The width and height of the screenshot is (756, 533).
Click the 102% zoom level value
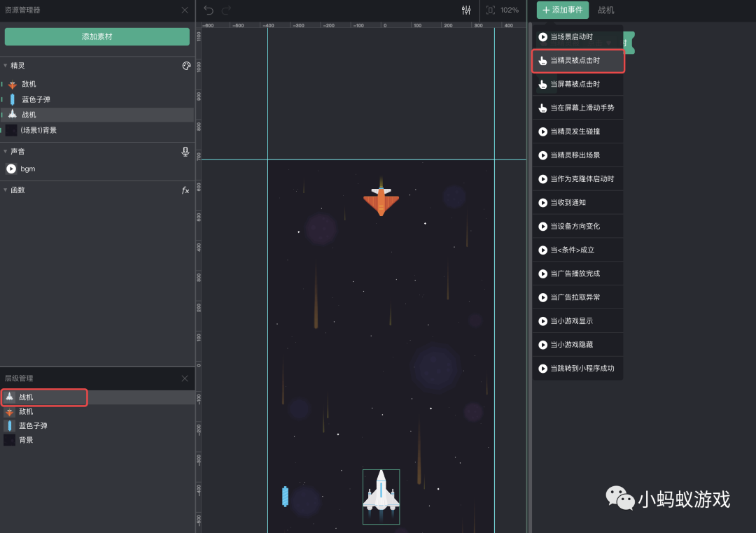509,10
